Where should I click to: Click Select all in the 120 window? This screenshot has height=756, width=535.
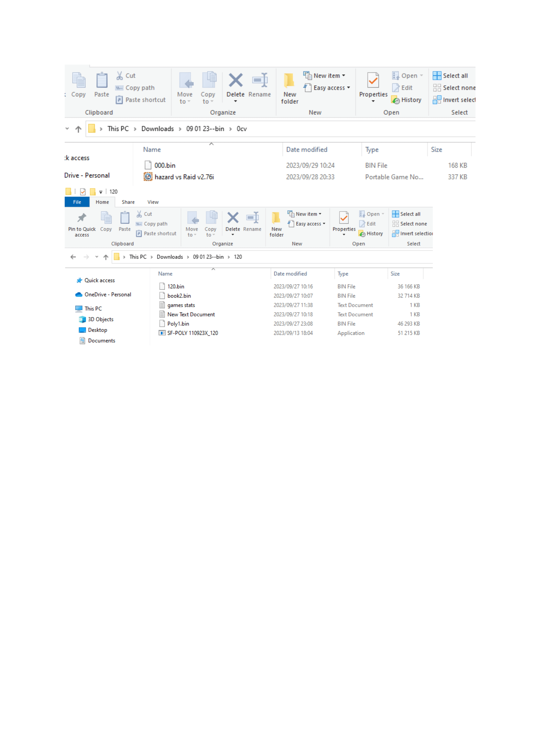406,214
